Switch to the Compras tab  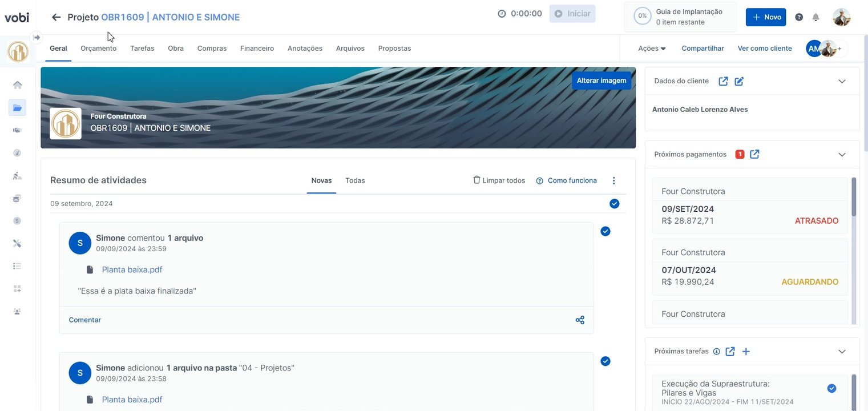coord(212,49)
